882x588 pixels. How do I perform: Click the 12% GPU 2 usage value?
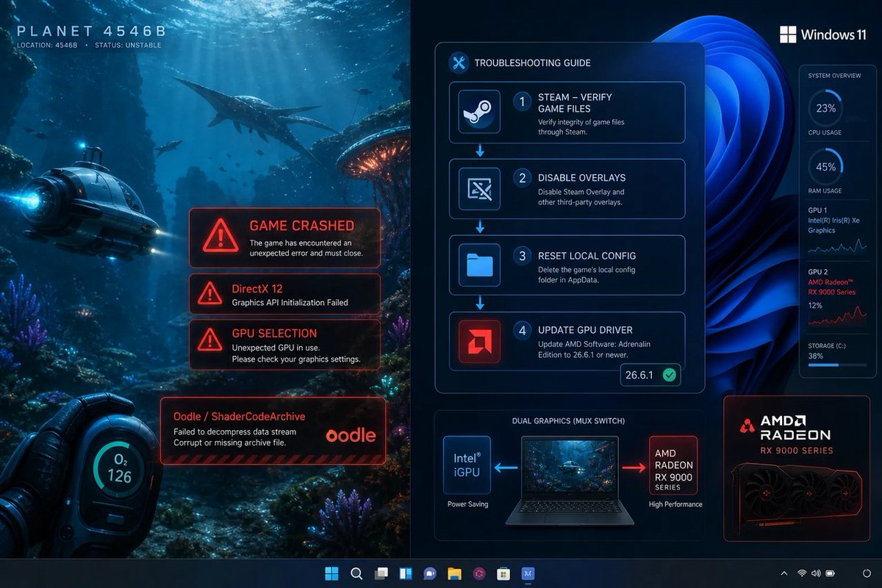tap(815, 305)
